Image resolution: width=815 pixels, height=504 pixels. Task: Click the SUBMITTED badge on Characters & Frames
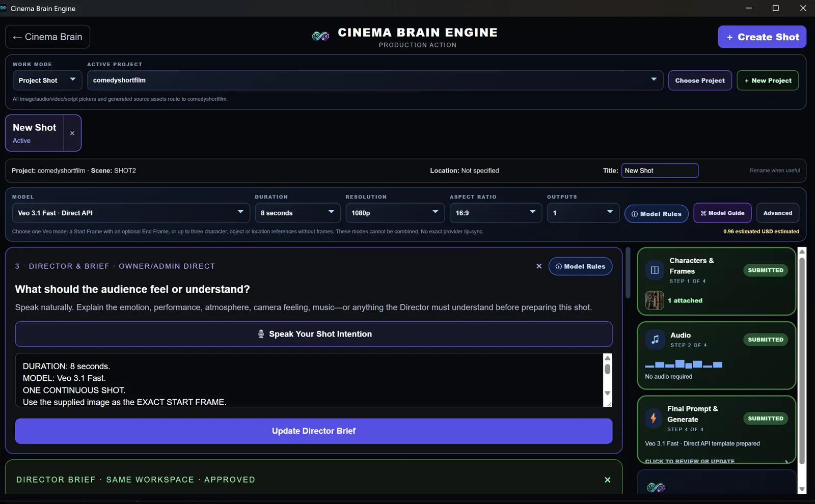point(766,270)
